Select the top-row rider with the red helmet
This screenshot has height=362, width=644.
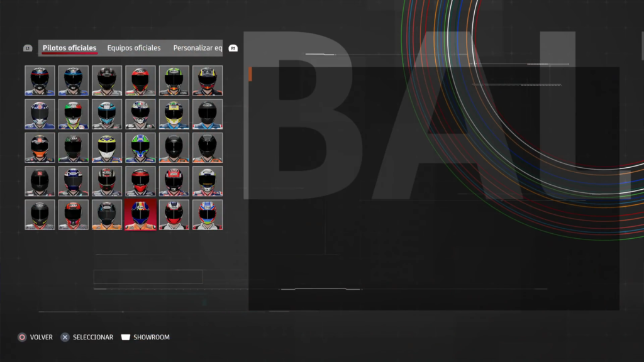tap(140, 80)
